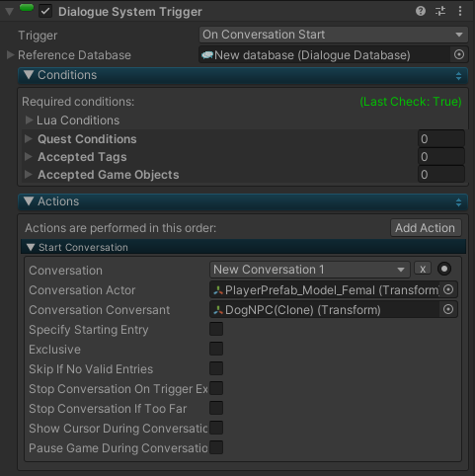Enable Pause Game During Conversation checkbox
Screen dimensions: 475x476
216,447
